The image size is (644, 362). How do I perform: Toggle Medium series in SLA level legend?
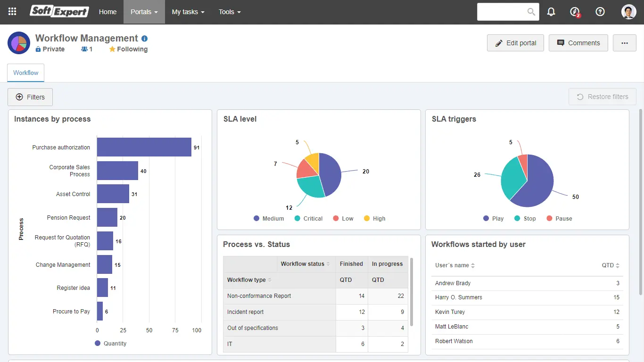click(269, 219)
